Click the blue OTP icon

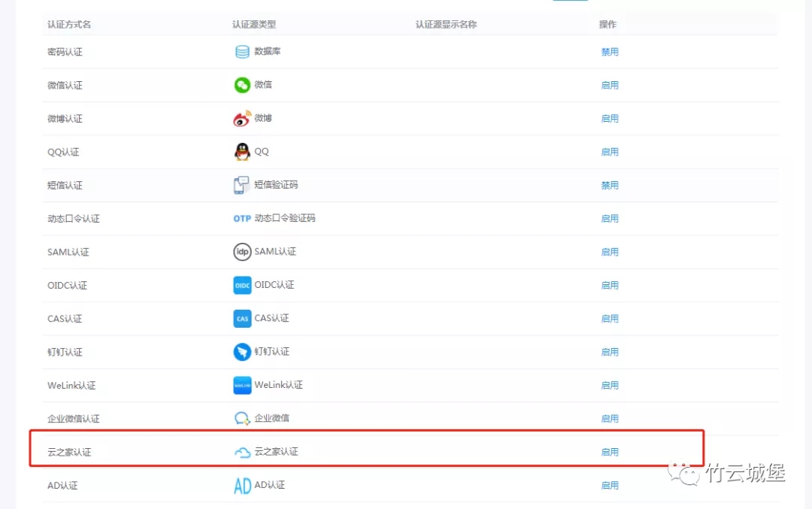click(242, 219)
